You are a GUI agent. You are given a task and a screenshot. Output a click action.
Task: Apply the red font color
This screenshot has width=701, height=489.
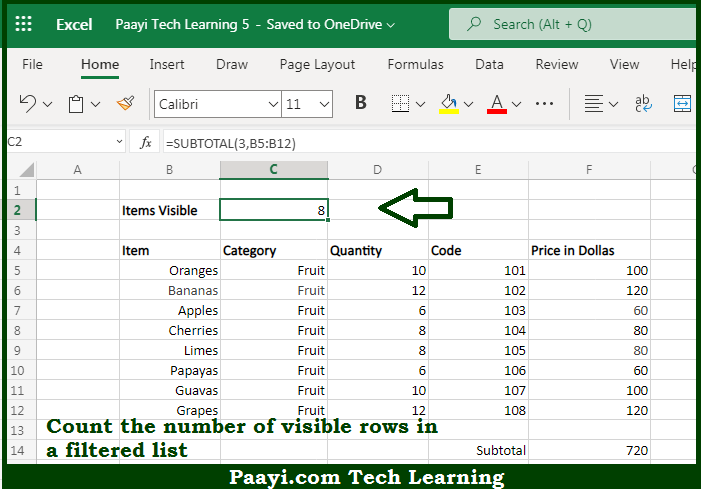click(x=497, y=104)
